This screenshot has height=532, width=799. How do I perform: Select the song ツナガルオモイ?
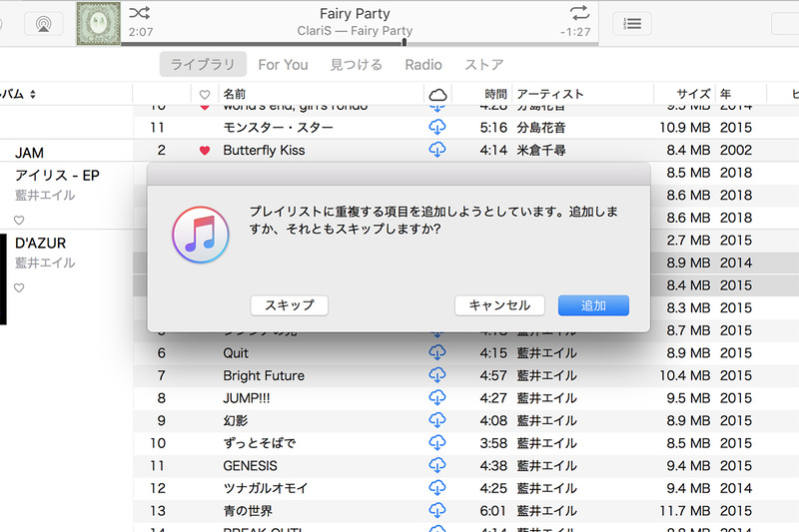tap(266, 488)
